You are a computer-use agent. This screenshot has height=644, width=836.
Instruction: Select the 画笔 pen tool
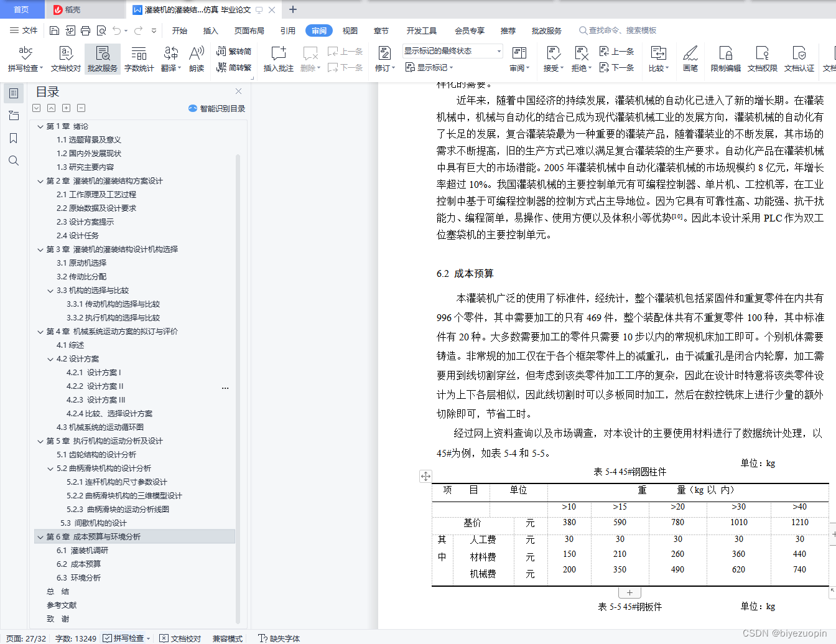(x=690, y=59)
